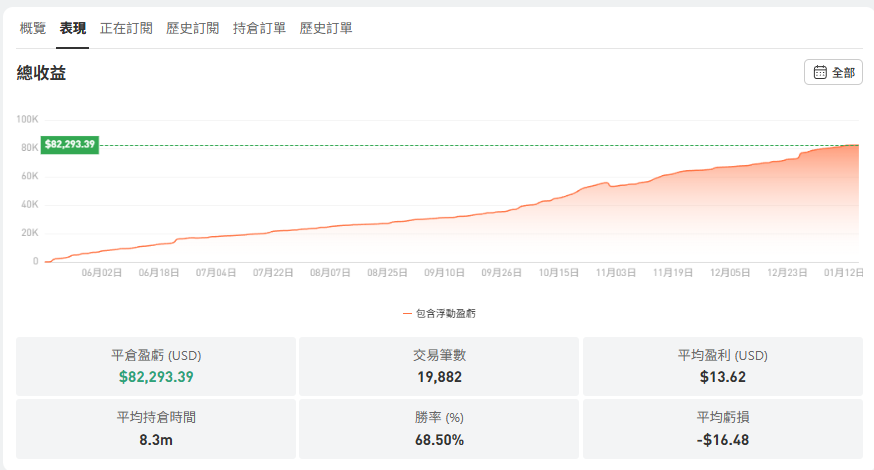The width and height of the screenshot is (874, 470).
Task: Click the 勝率 (%) label
Action: 439,418
